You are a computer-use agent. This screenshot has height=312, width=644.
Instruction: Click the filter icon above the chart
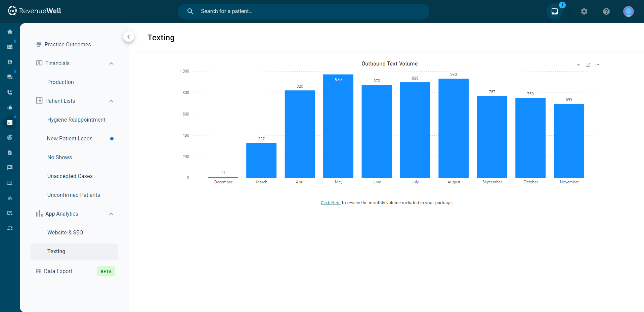point(578,64)
